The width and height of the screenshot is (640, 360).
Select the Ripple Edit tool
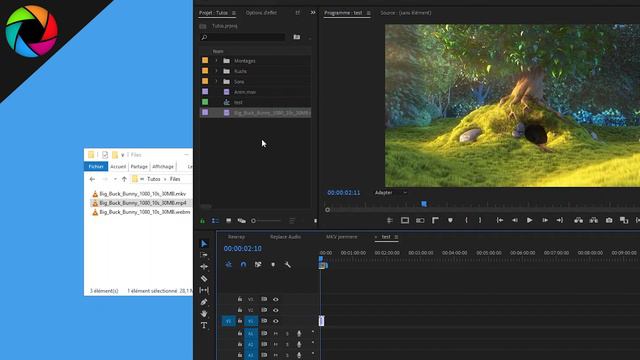pyautogui.click(x=204, y=267)
